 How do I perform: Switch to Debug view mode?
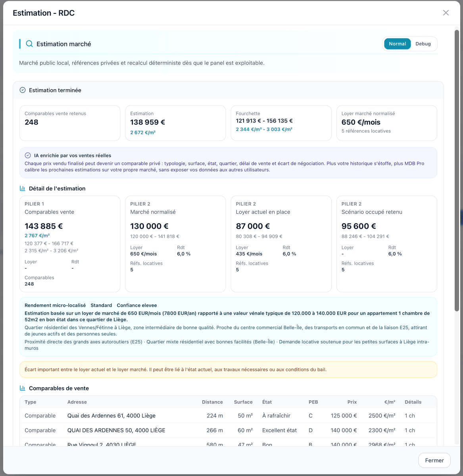coord(423,44)
